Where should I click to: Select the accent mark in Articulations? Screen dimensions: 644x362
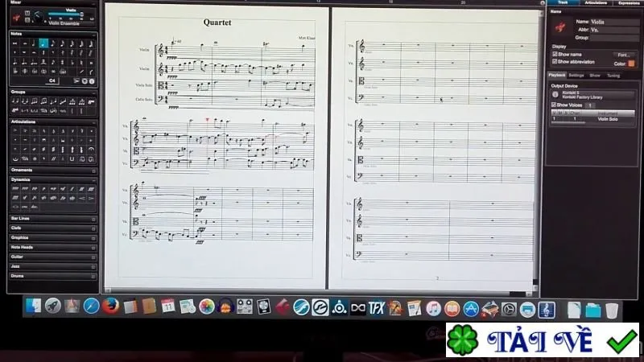(x=15, y=131)
